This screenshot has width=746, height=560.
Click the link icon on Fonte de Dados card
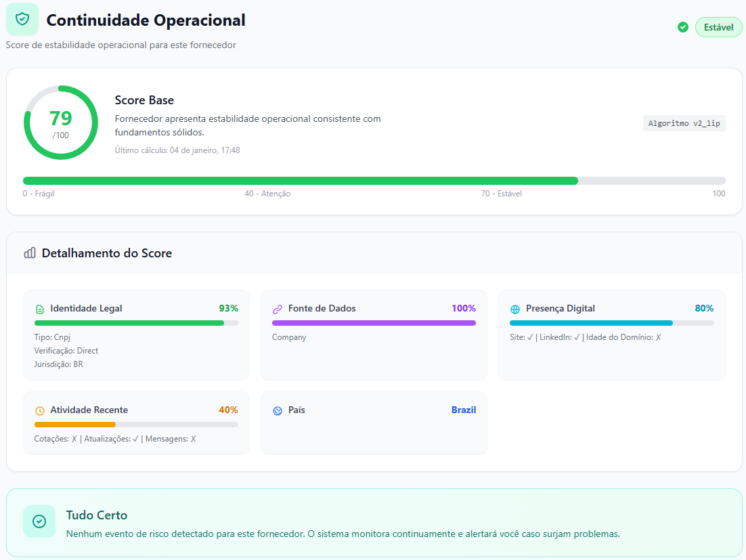(278, 308)
